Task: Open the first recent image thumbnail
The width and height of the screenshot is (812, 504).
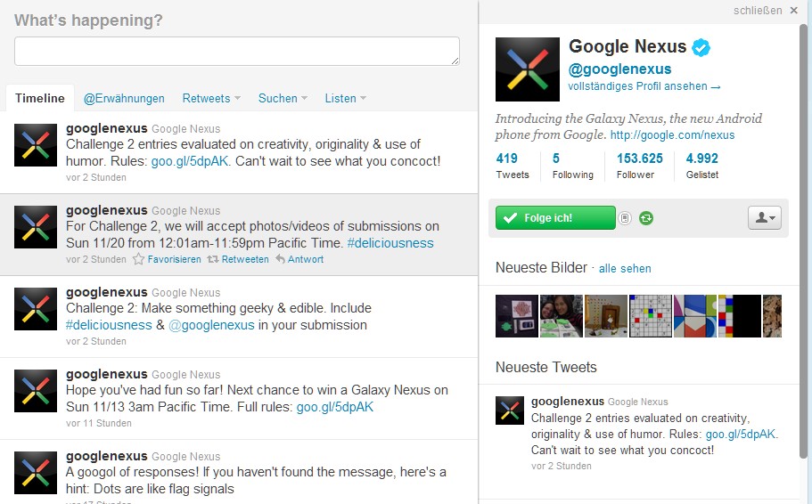Action: 517,316
